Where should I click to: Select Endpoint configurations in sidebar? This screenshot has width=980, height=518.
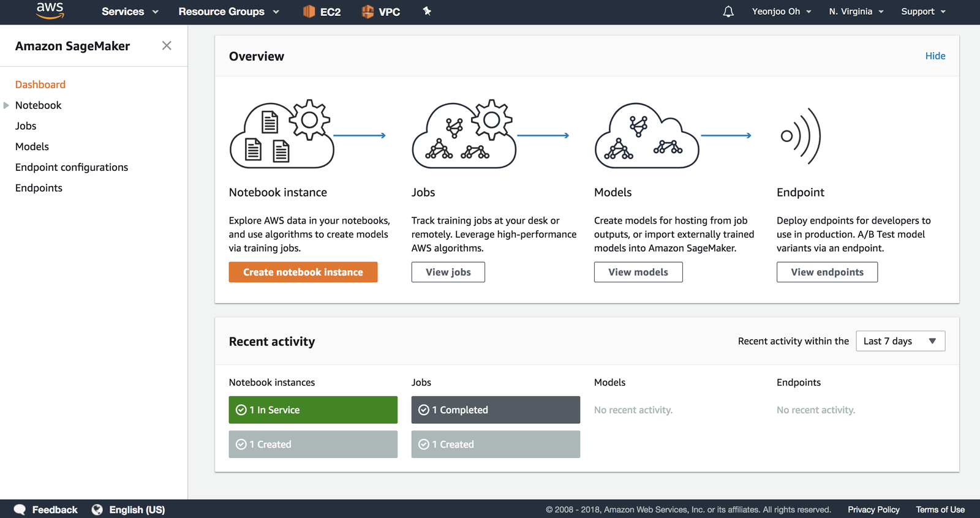point(72,167)
